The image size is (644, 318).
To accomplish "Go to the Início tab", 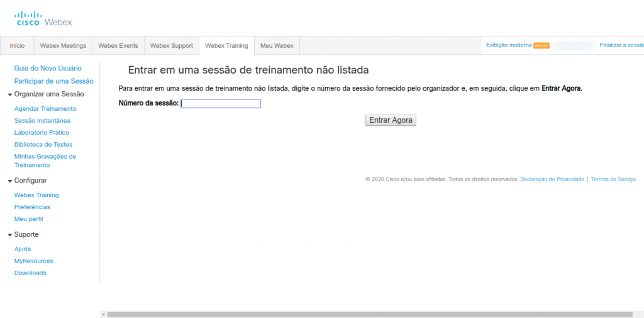I will pos(17,46).
